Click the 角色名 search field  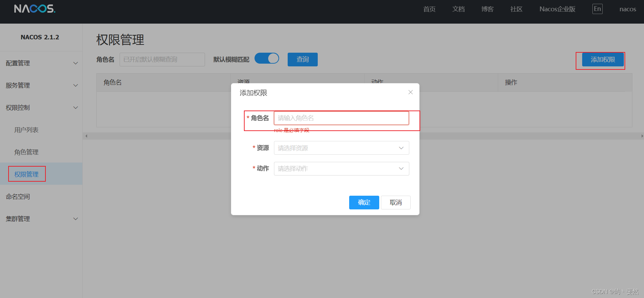click(162, 59)
